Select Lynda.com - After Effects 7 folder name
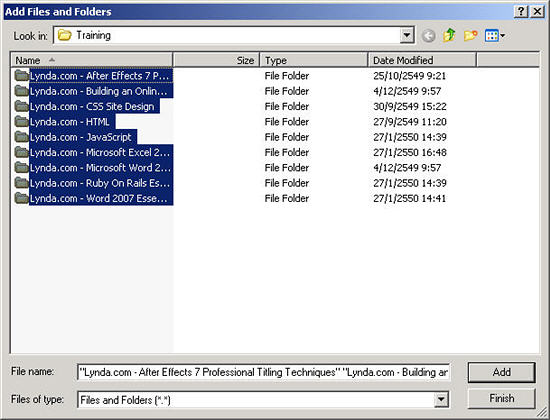This screenshot has width=550, height=420. coord(101,76)
